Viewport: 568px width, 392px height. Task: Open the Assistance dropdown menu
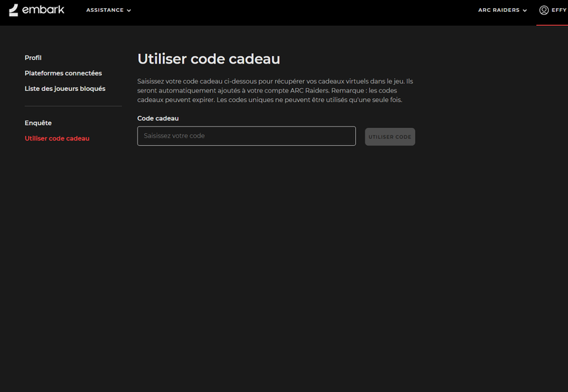(109, 10)
